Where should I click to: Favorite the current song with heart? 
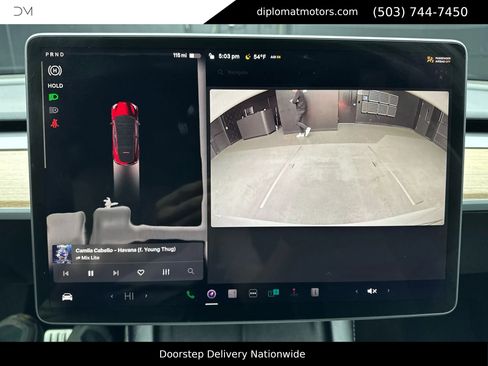tap(141, 272)
